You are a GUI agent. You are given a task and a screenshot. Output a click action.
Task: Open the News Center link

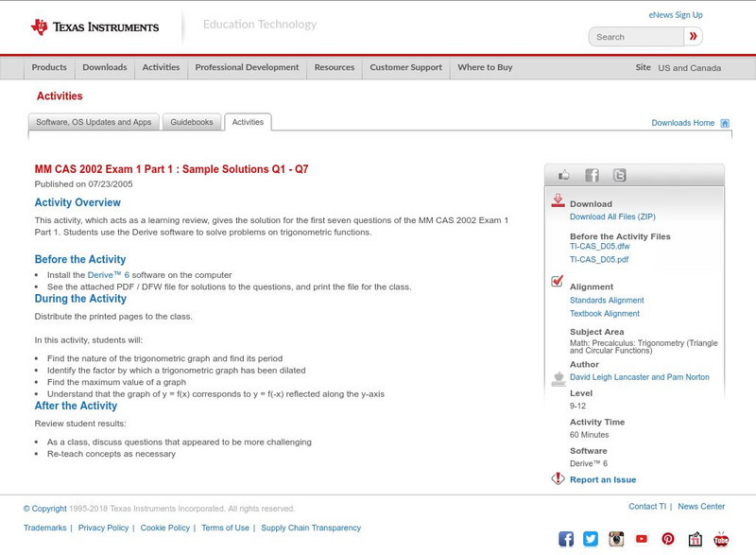(701, 506)
